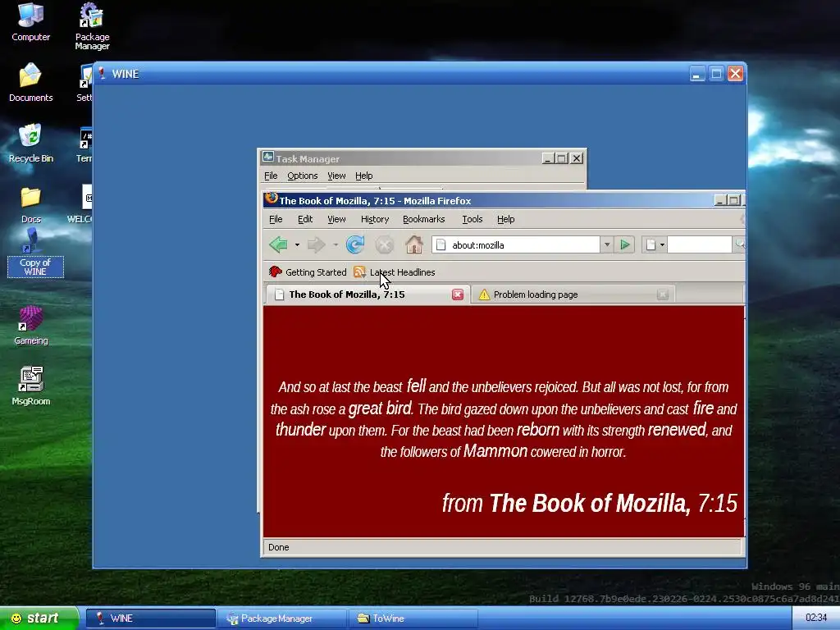
Task: Open the Task Manager Options menu
Action: [x=302, y=176]
